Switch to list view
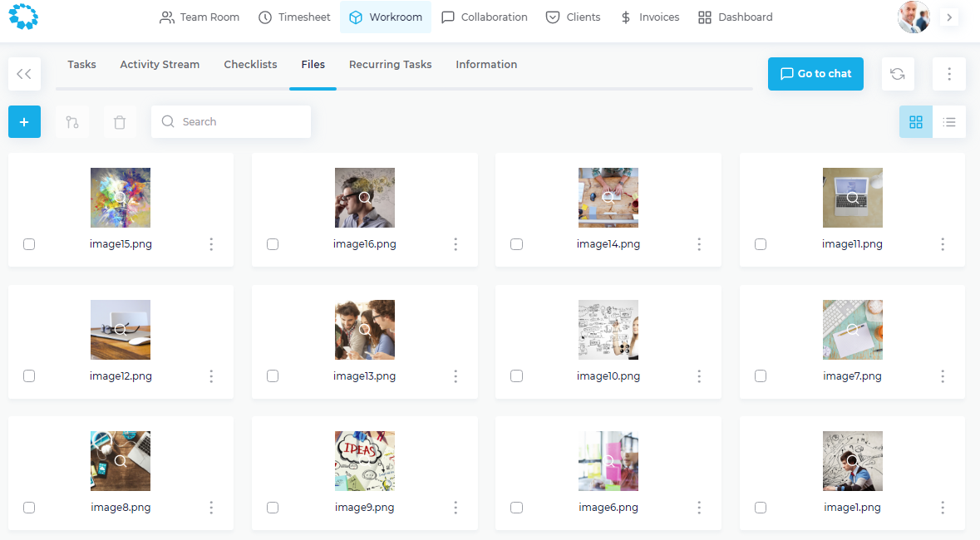This screenshot has height=540, width=980. tap(949, 122)
